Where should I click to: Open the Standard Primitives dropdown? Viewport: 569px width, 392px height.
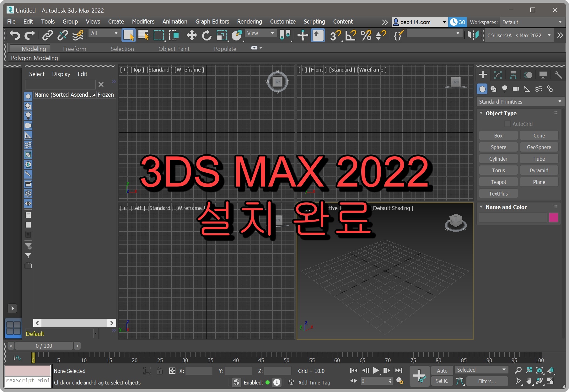(520, 101)
